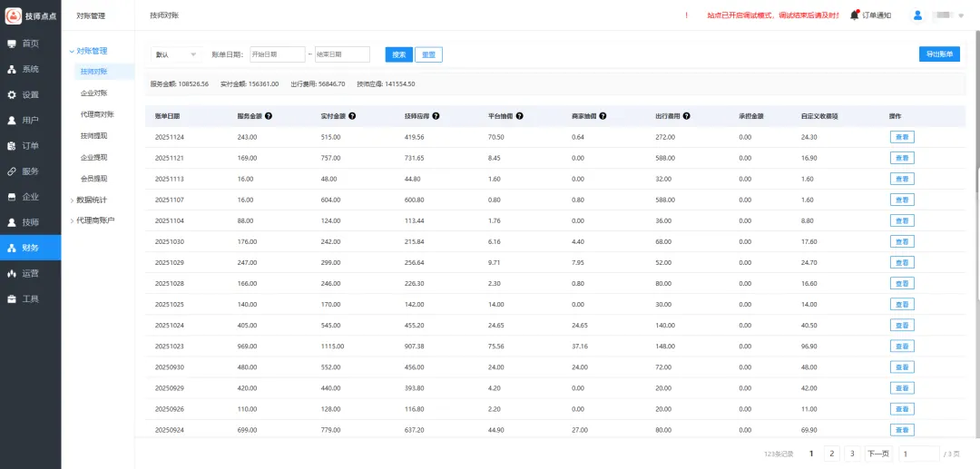Open the 默认 dropdown selector
Screen dimensions: 980x469
[x=175, y=54]
